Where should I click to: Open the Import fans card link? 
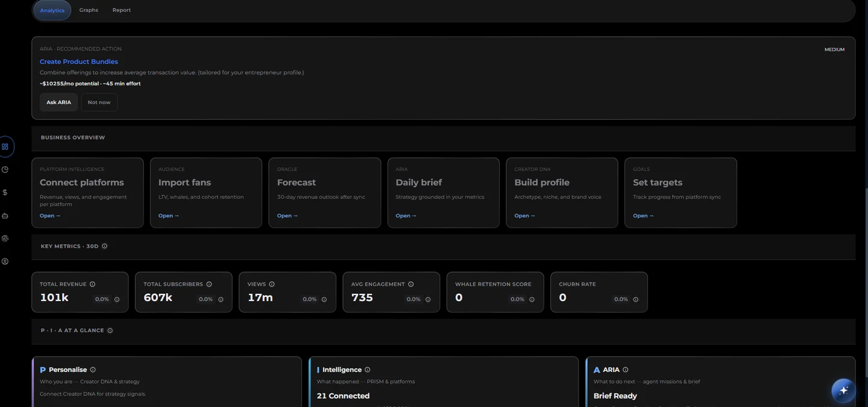tap(169, 216)
